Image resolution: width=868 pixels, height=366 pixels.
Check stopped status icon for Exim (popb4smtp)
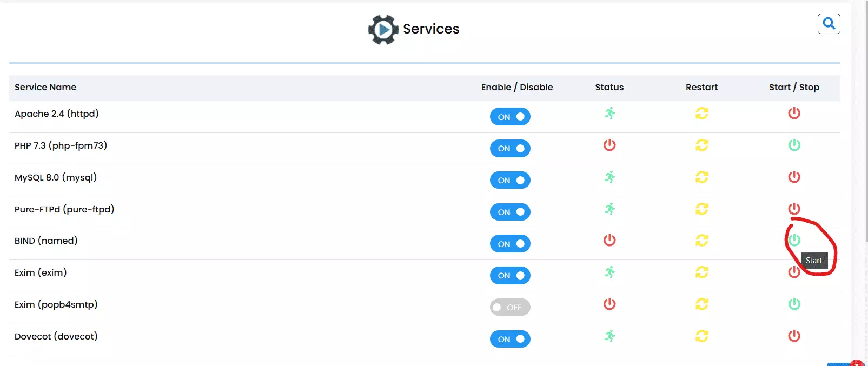(x=609, y=304)
